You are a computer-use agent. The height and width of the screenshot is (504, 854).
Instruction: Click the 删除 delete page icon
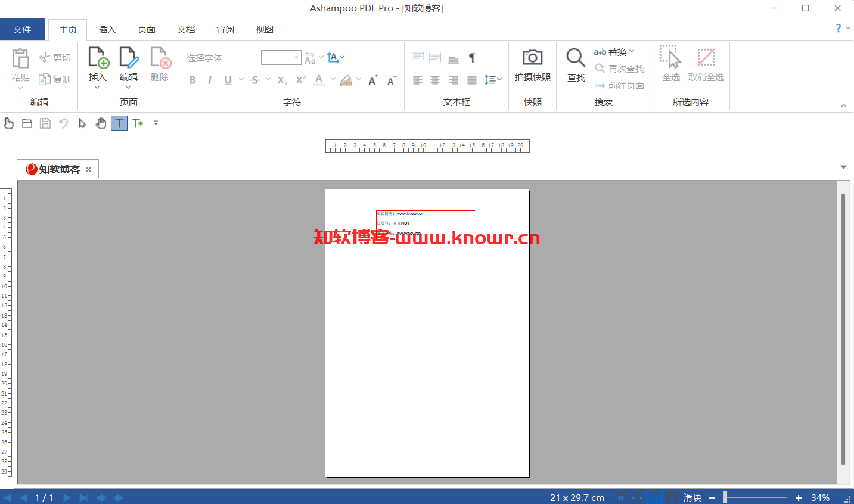pyautogui.click(x=160, y=58)
